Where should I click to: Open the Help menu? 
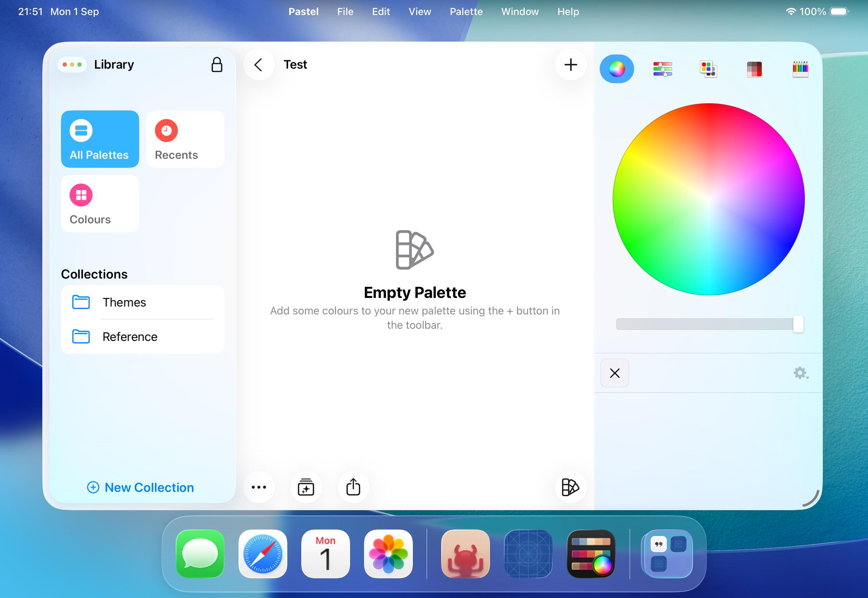click(568, 11)
